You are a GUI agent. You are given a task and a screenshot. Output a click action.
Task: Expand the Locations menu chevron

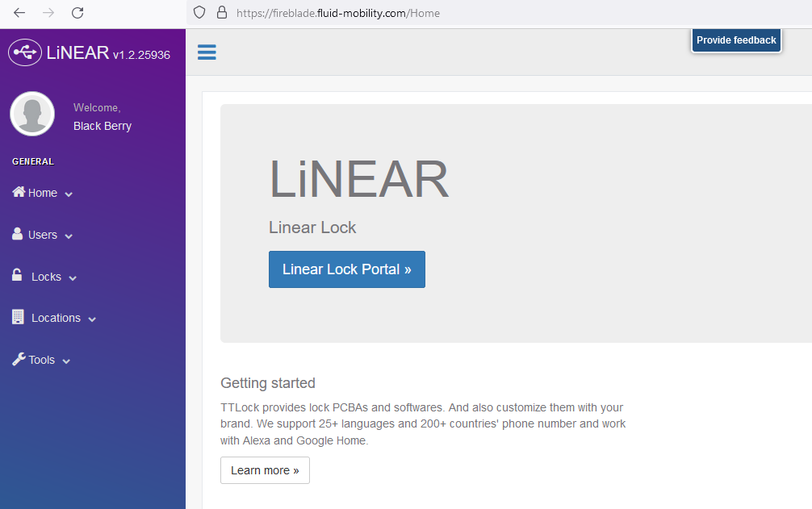[x=92, y=319]
